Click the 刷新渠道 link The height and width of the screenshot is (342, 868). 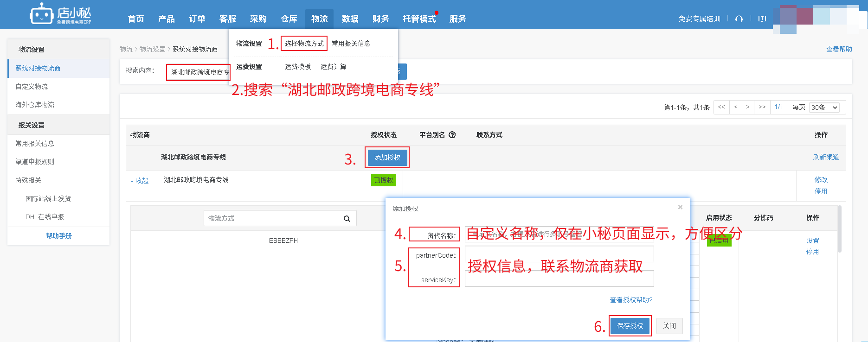826,157
